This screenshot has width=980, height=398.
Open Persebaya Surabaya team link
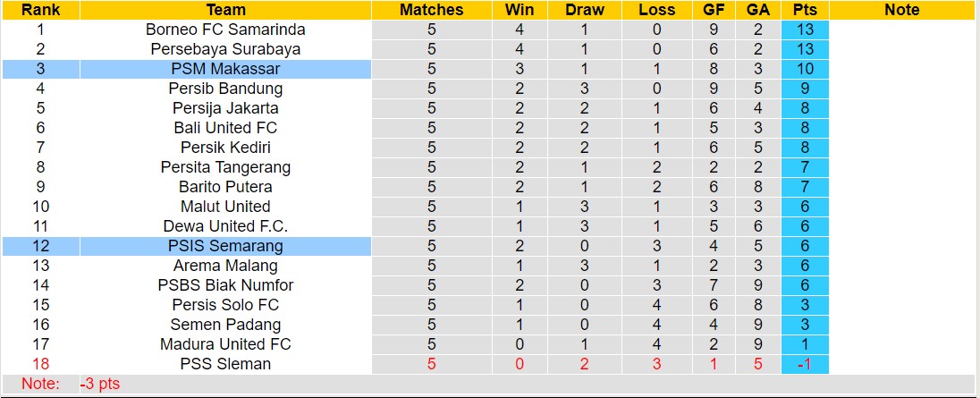click(225, 49)
